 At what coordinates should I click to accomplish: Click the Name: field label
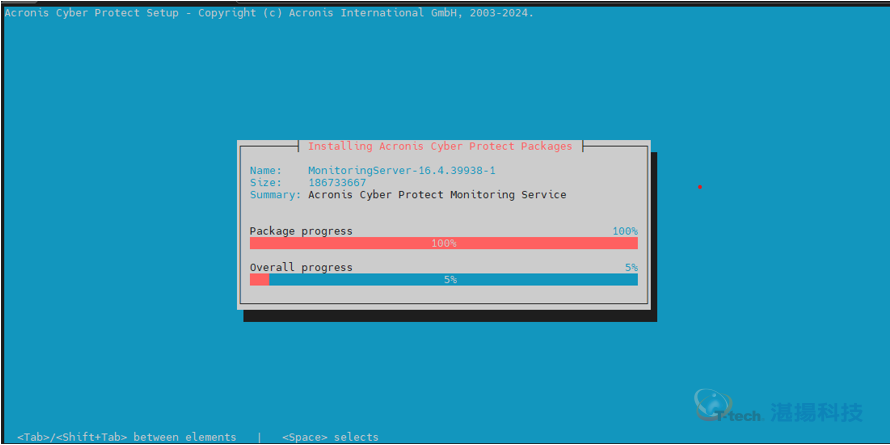[x=266, y=170]
